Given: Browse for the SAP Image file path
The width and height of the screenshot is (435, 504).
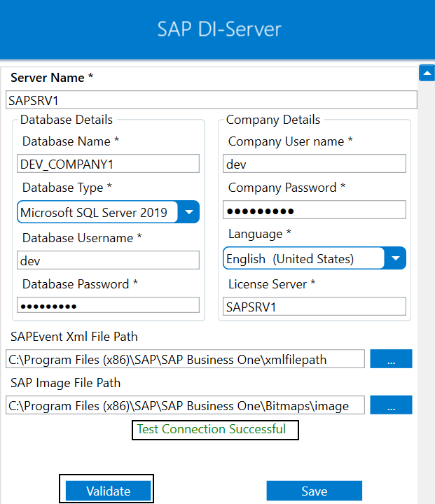Looking at the screenshot, I should tap(391, 405).
